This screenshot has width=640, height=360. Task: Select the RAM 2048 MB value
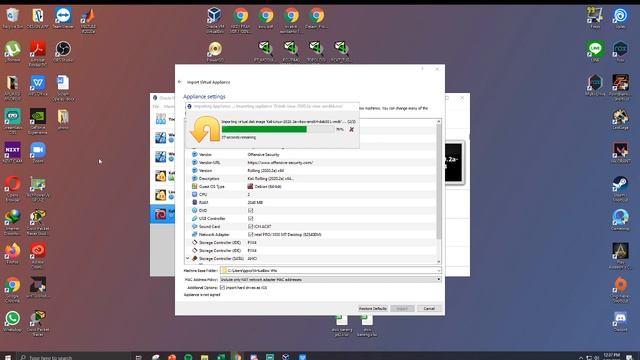click(x=255, y=202)
